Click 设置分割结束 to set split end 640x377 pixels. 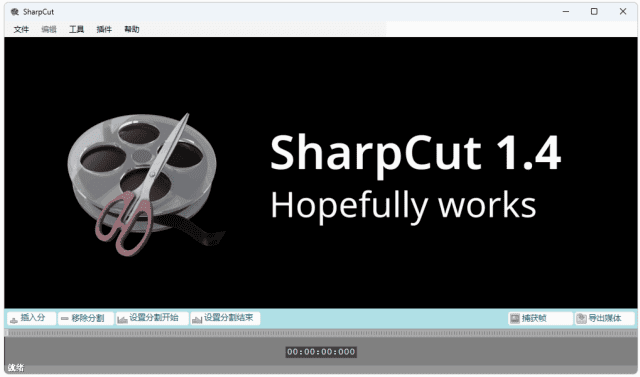point(225,318)
